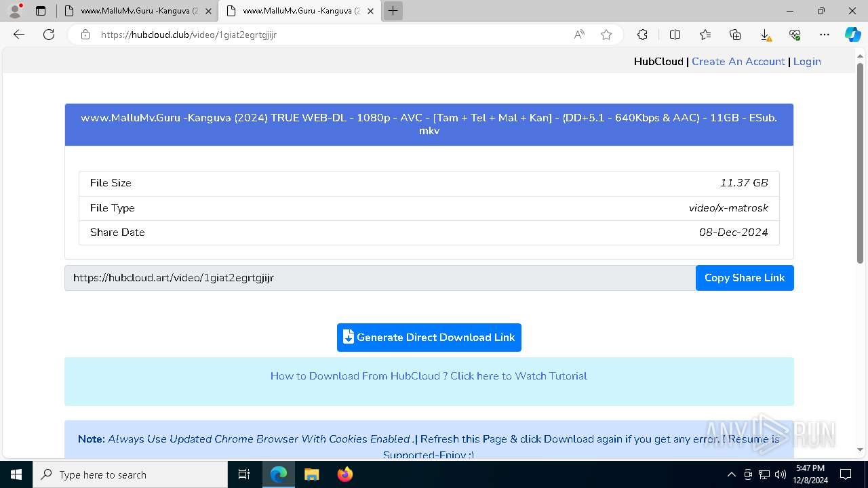This screenshot has height=488, width=868.
Task: Open Browser essentials
Action: [x=795, y=35]
